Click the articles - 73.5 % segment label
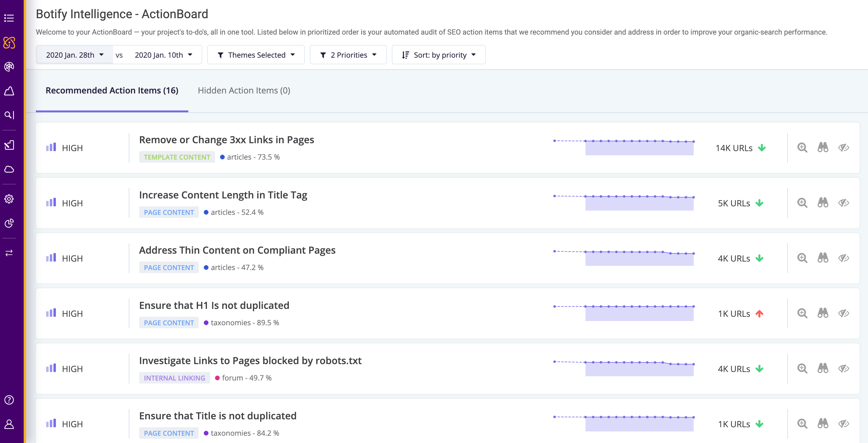 pyautogui.click(x=250, y=157)
